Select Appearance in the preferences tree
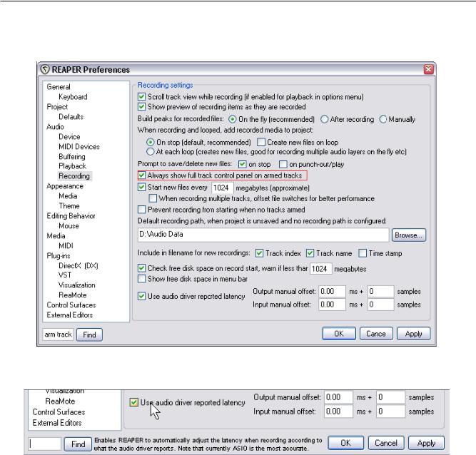This screenshot has width=476, height=455. click(65, 186)
